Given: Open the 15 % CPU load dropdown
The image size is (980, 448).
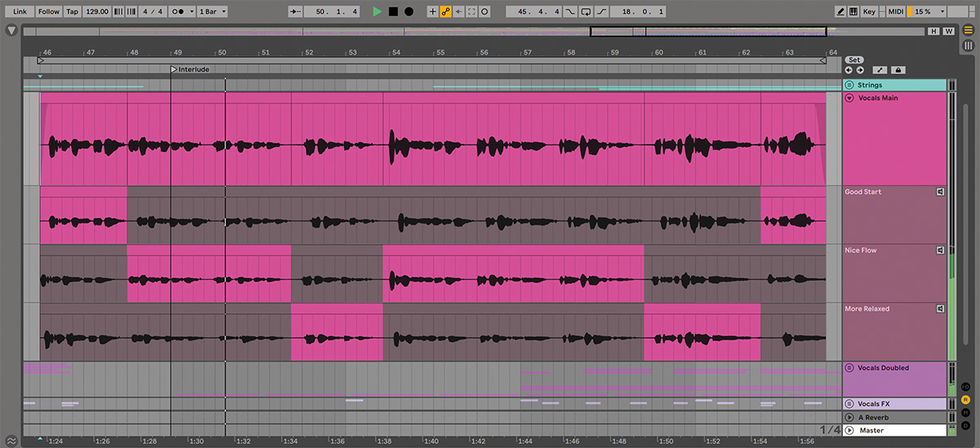Looking at the screenshot, I should [930, 11].
